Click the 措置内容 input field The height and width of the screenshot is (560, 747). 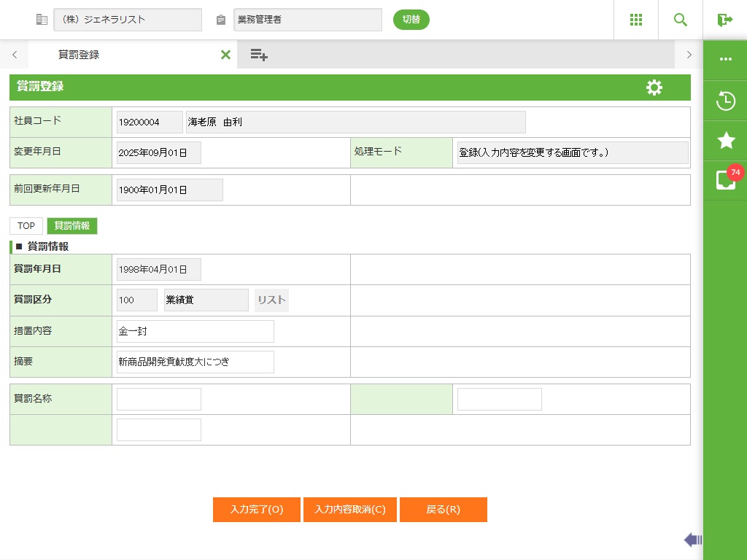pos(195,331)
